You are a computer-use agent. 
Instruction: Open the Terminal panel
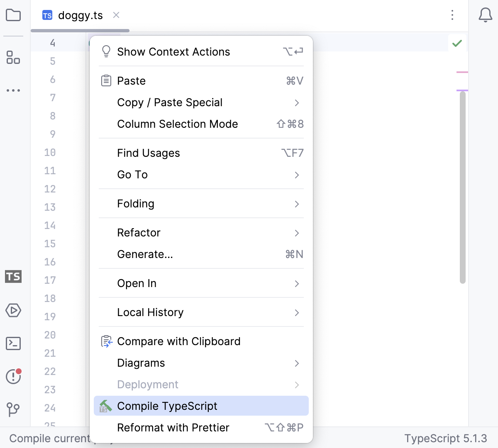click(13, 344)
